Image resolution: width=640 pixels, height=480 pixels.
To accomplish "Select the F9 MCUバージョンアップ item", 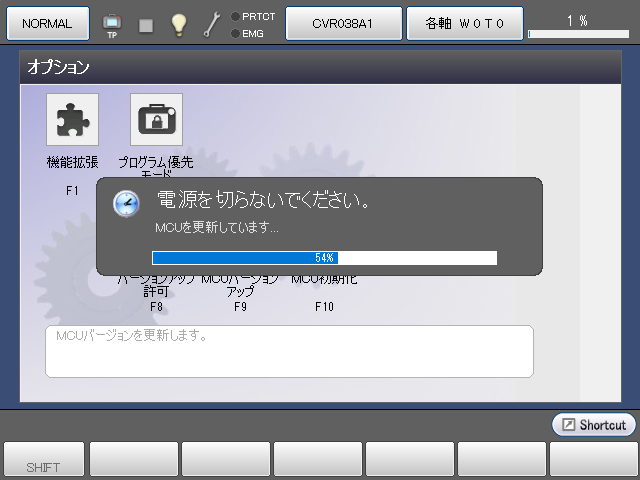I will point(240,291).
